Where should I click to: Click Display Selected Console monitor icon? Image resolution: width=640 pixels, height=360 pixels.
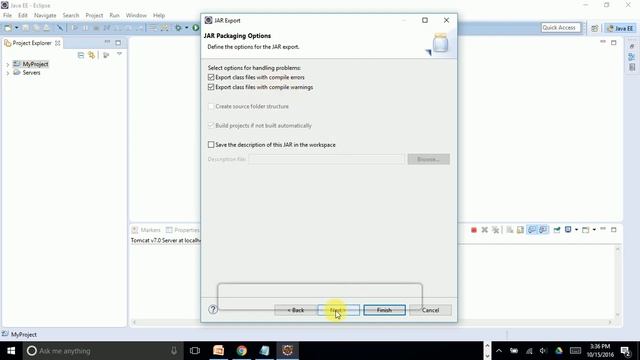[568, 230]
